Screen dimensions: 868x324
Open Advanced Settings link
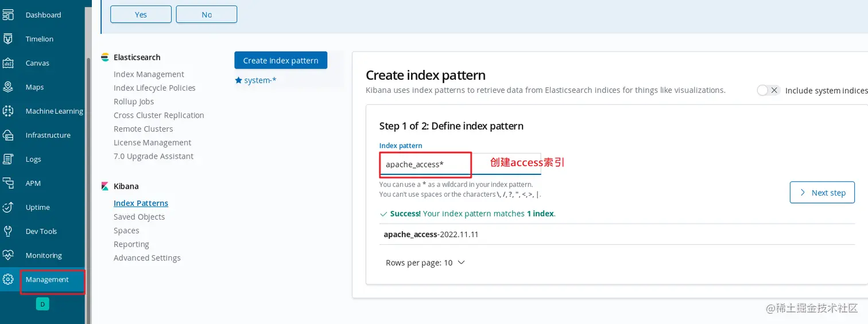[147, 258]
